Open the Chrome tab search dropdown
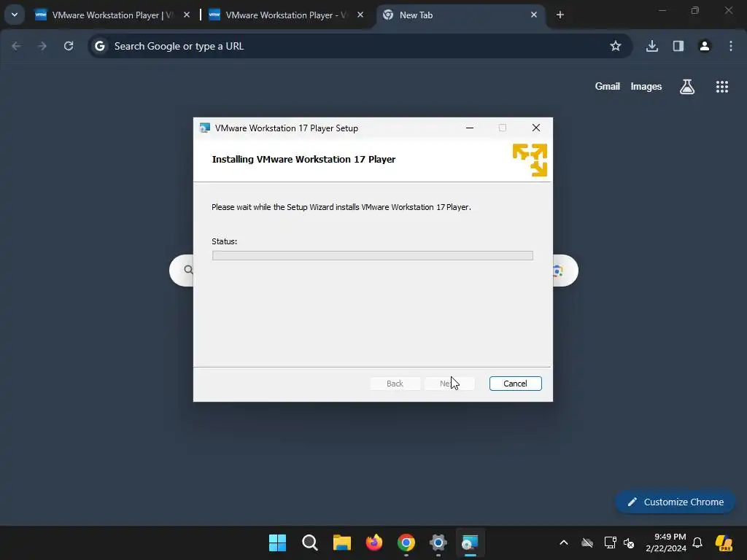 coord(15,15)
